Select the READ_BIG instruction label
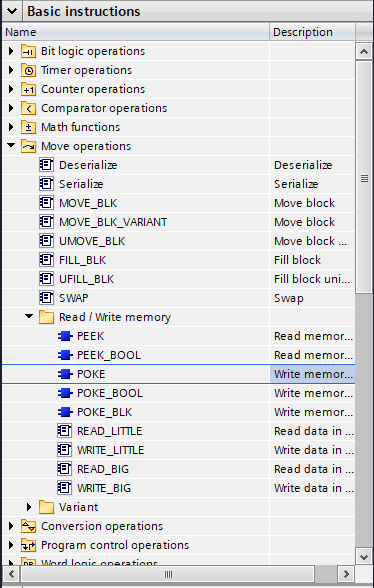374x588 pixels. pos(103,469)
